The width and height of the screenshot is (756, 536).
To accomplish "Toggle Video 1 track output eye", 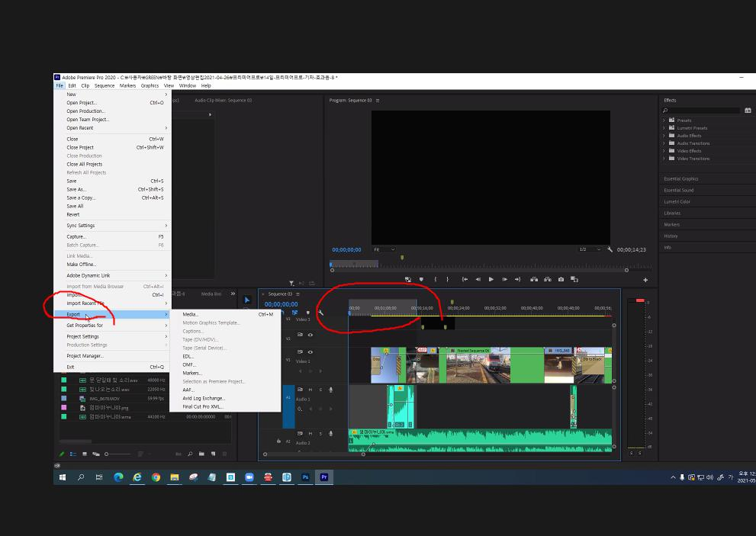I will coord(310,352).
